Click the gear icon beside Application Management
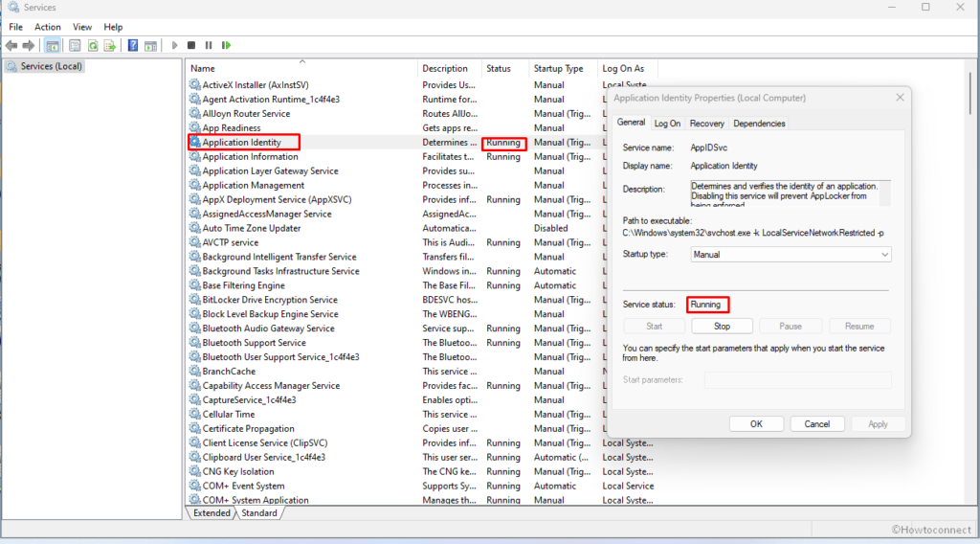The image size is (980, 544). coord(195,185)
